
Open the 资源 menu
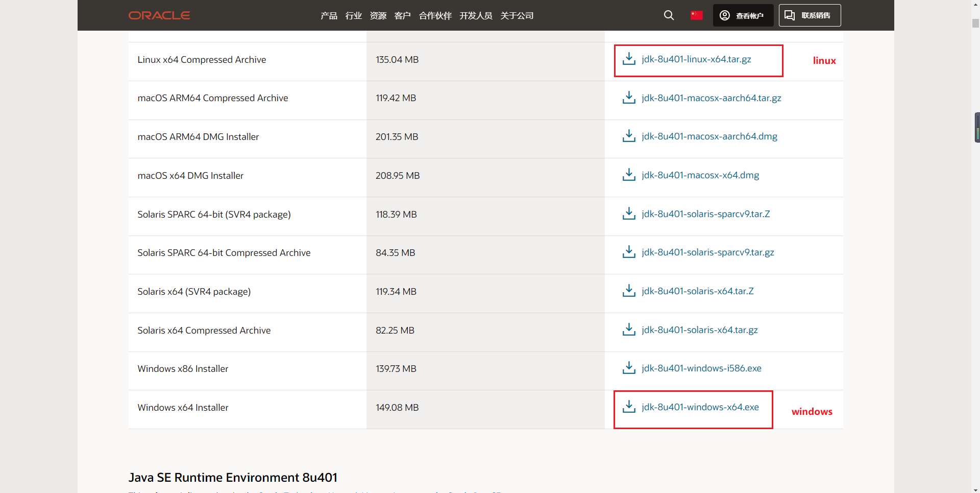(x=378, y=15)
